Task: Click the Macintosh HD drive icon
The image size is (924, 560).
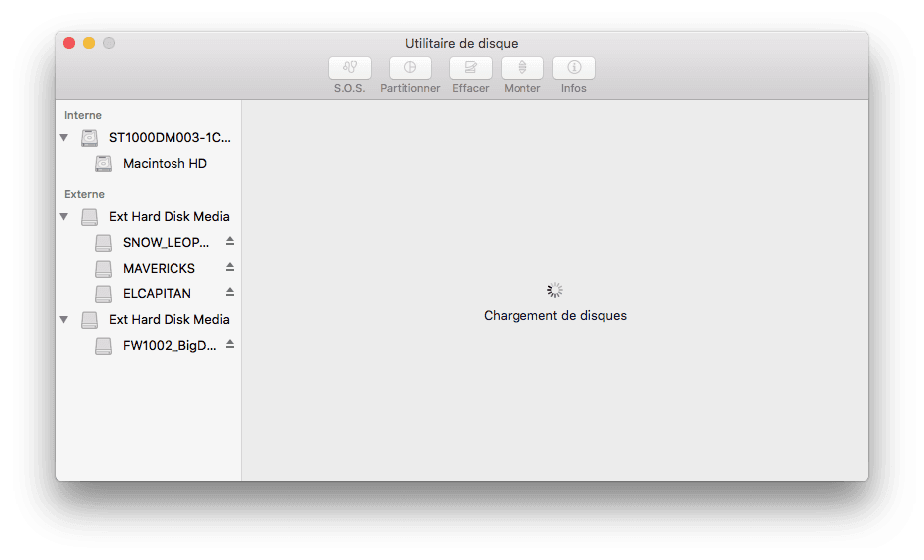Action: click(x=104, y=164)
